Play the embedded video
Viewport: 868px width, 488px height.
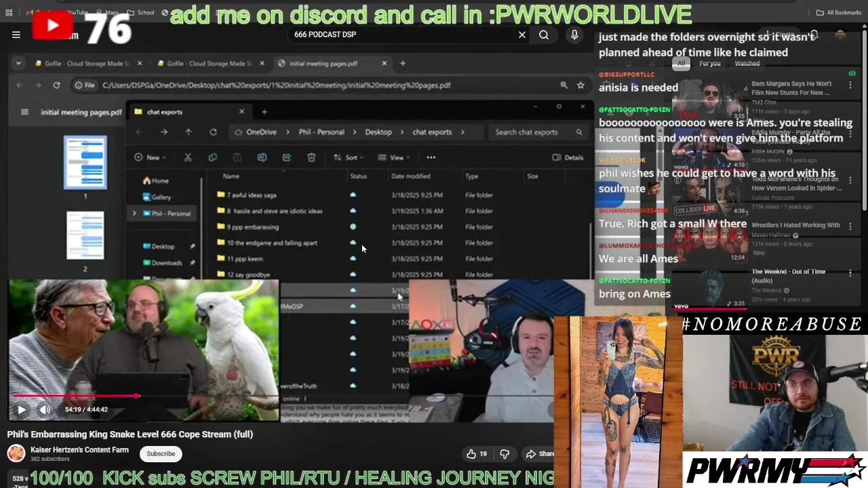click(21, 409)
